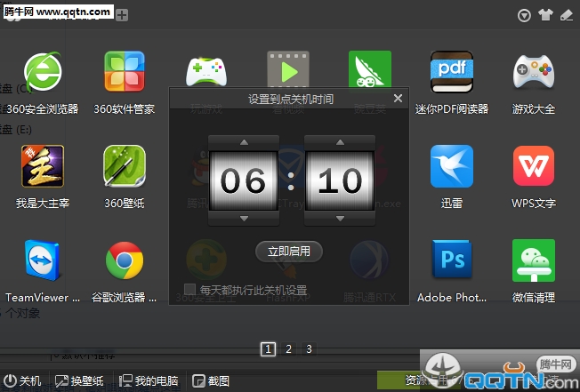
Task: Open the circled down-arrow menu icon
Action: click(524, 15)
